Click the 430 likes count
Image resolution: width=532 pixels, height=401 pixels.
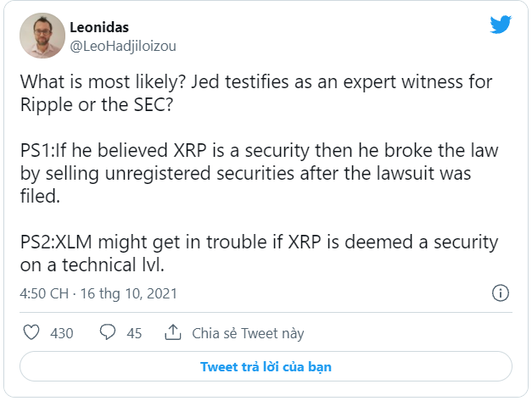point(62,333)
